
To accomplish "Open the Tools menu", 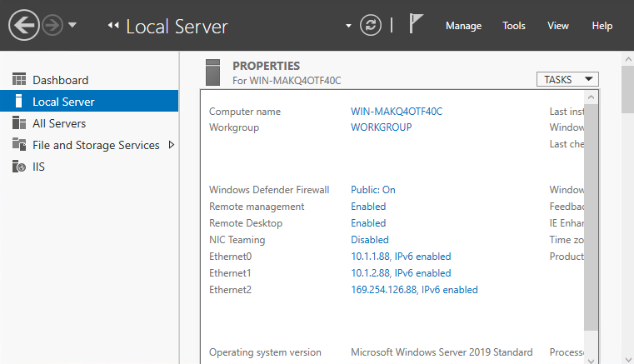I will [x=514, y=26].
